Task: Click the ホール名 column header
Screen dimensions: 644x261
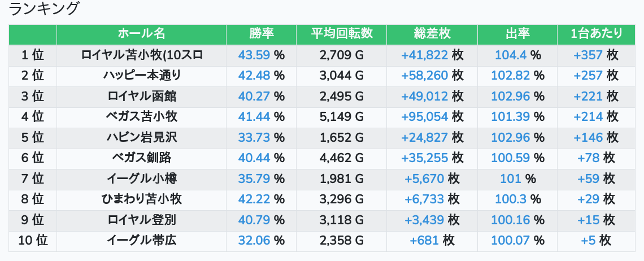Action: pos(141,34)
